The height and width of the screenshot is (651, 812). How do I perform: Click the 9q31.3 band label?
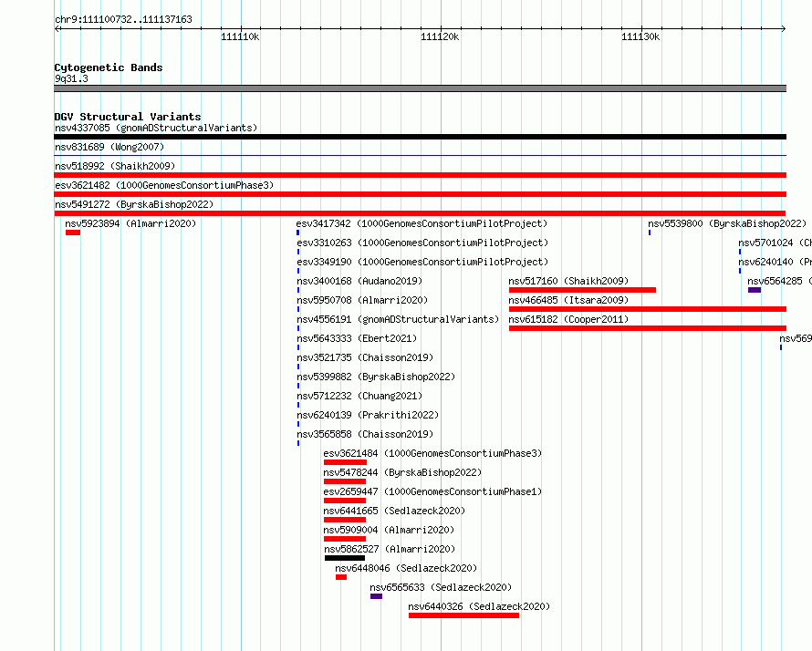[71, 78]
